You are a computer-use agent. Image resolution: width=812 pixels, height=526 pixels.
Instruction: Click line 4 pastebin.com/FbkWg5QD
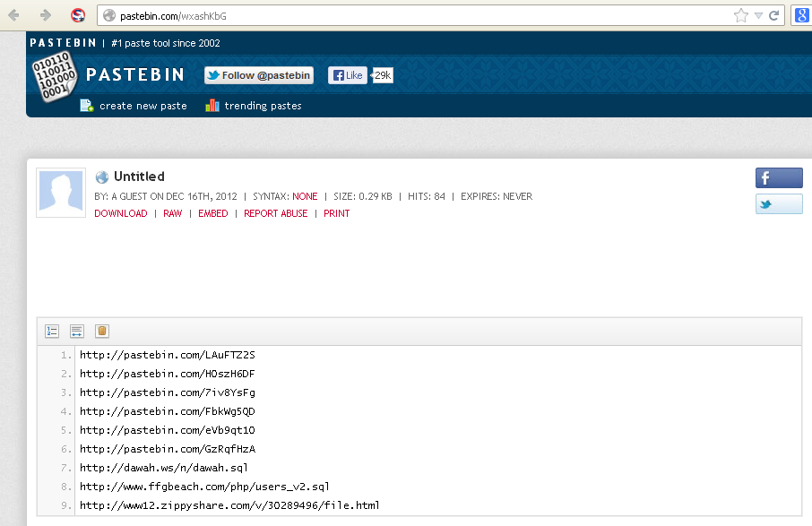[168, 411]
